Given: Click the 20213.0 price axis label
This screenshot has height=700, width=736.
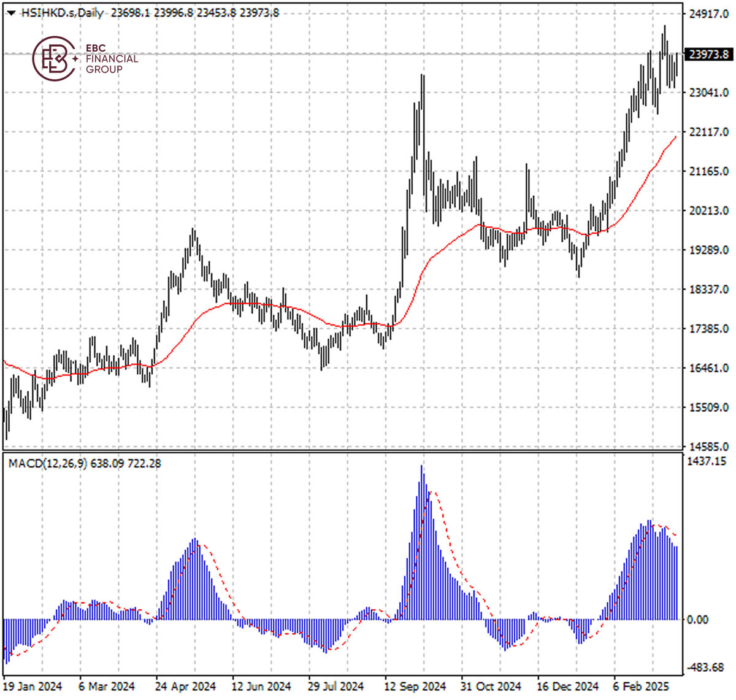Looking at the screenshot, I should pos(709,210).
